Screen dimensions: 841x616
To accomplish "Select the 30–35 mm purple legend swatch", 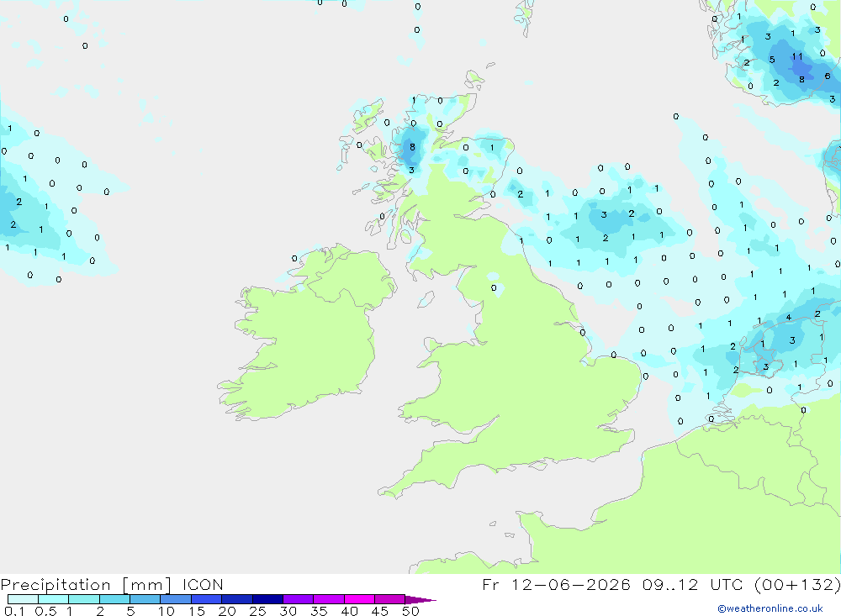I will coord(299,599).
